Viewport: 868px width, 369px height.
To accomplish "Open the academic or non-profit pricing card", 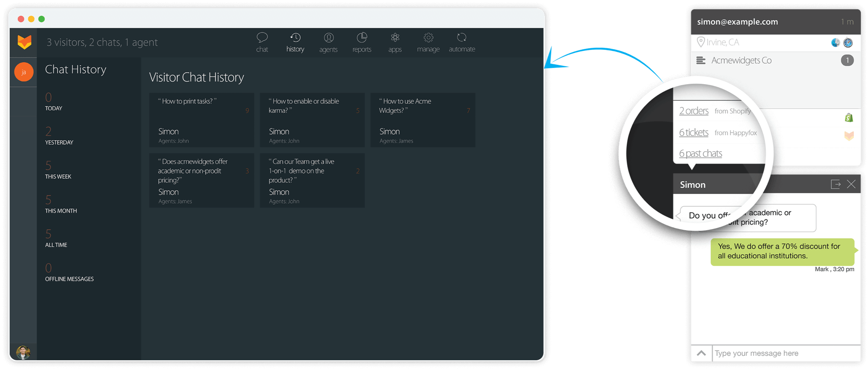I will point(201,180).
